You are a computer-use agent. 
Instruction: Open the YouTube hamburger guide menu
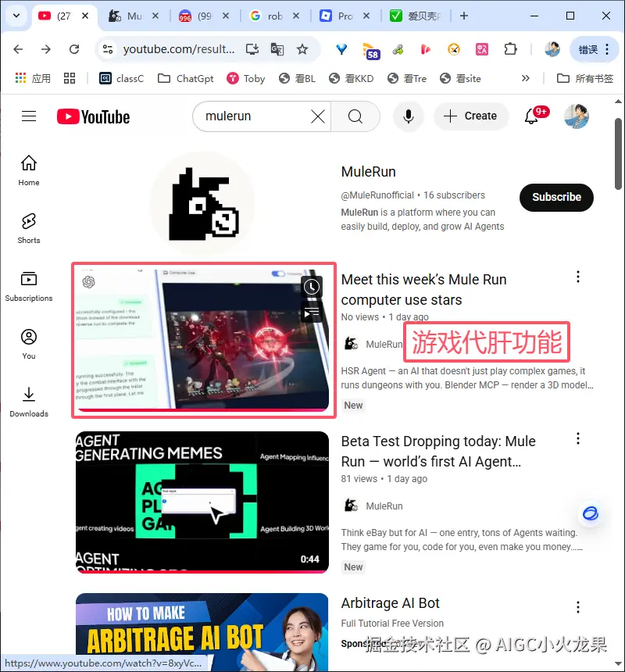(x=29, y=116)
